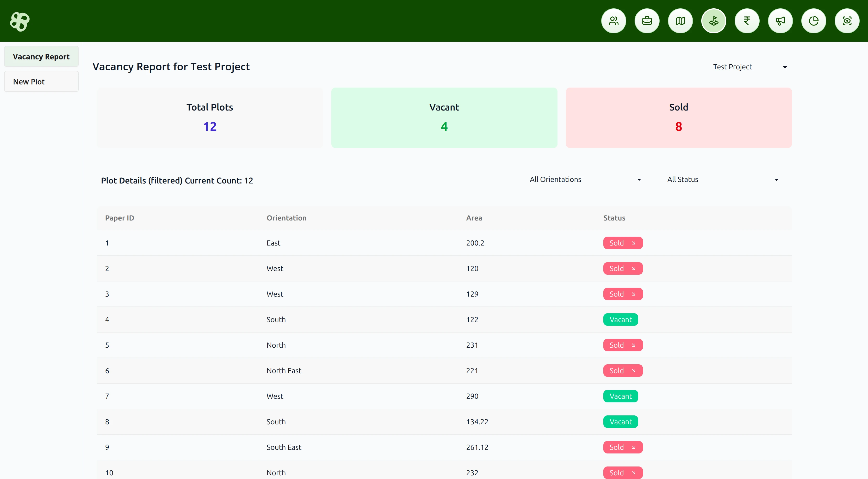
Task: Open the rupee payments icon
Action: pos(747,21)
